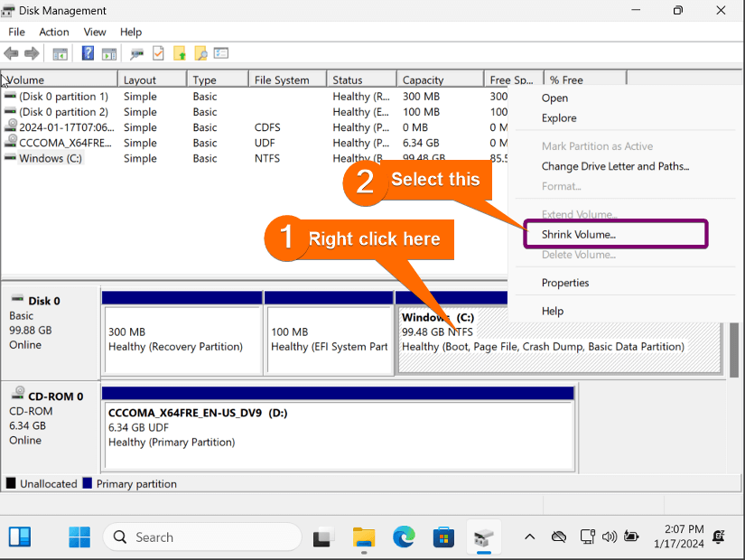Sort by the Type column header
Image resolution: width=745 pixels, height=560 pixels.
coord(218,79)
